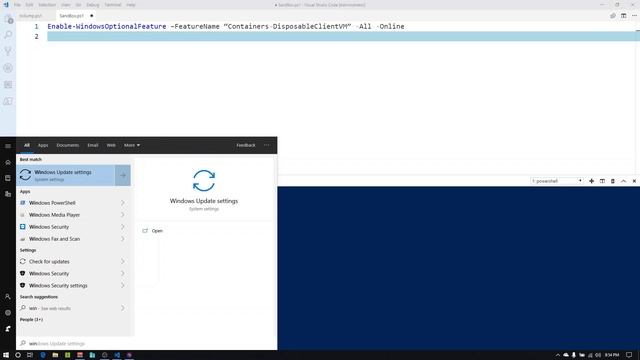Open the Help menu in VS Code

[x=131, y=5]
